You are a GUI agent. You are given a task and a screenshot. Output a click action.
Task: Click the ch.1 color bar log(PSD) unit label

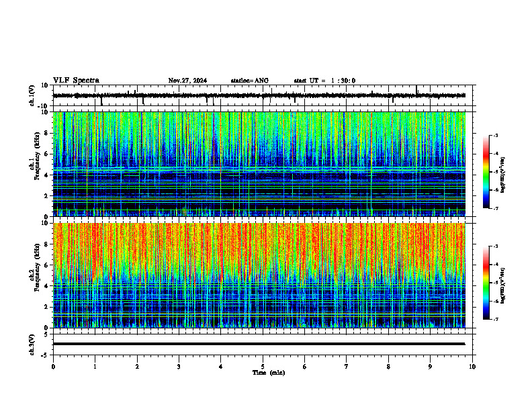(503, 175)
